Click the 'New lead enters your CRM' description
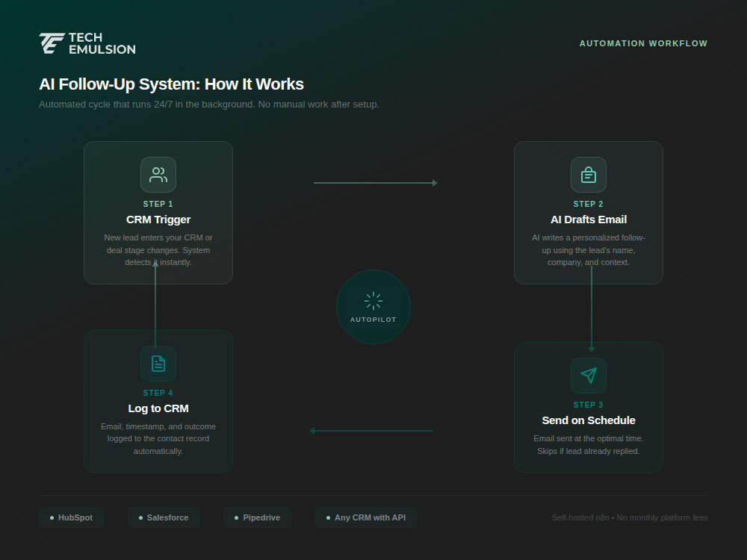 pos(158,250)
